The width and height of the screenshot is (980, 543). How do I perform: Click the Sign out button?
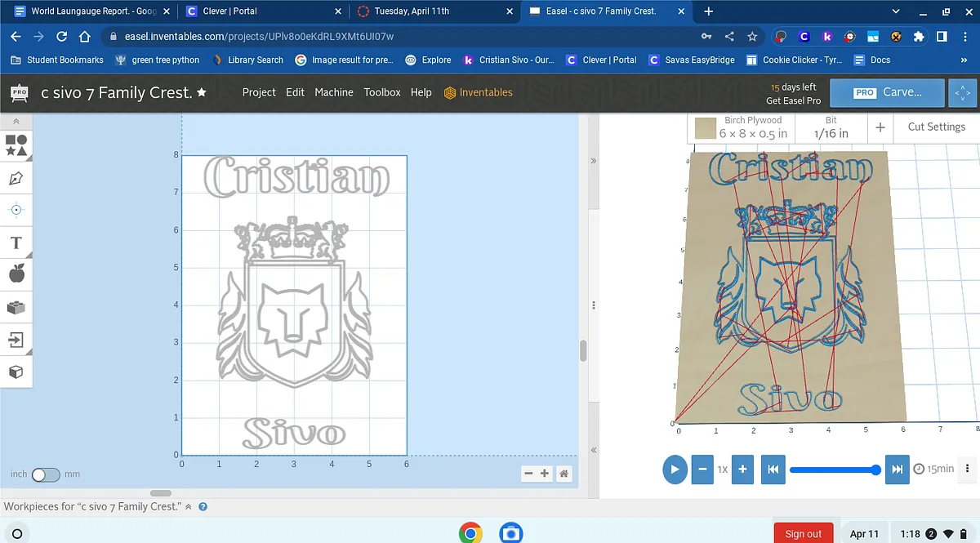(803, 533)
